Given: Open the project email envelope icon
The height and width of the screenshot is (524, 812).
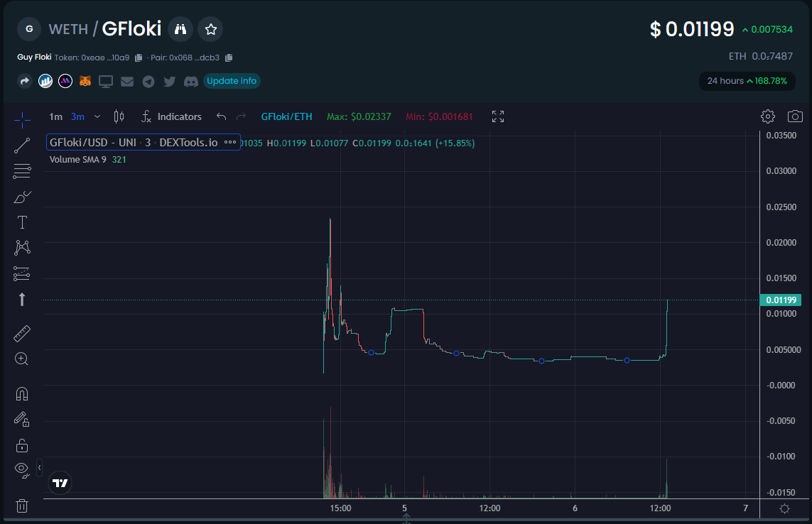Looking at the screenshot, I should pyautogui.click(x=127, y=82).
